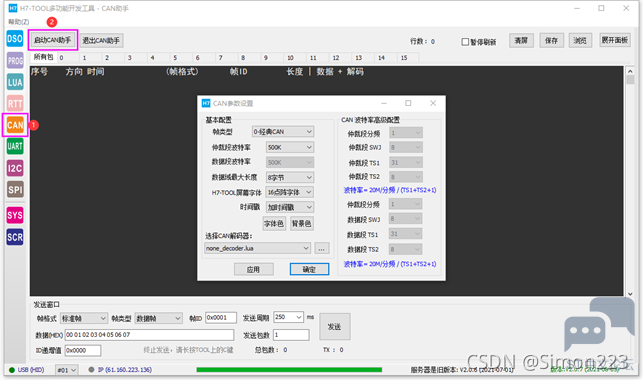
Task: Open the 帮助(Z) menu
Action: (18, 22)
